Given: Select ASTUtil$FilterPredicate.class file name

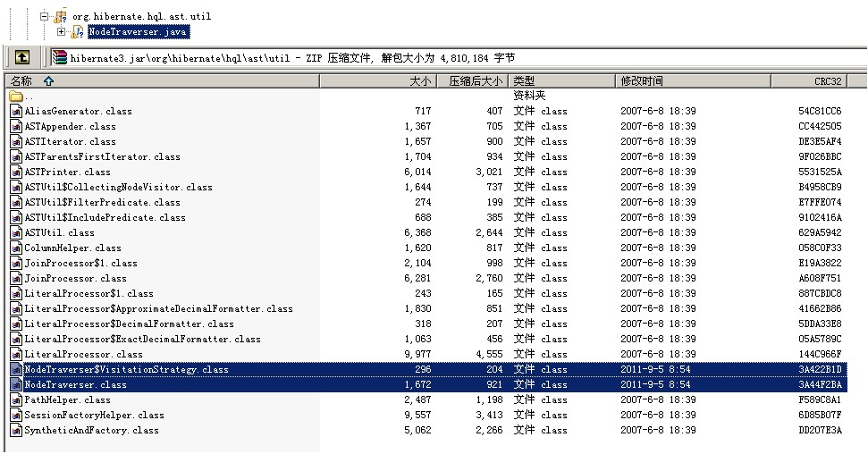Looking at the screenshot, I should (103, 203).
